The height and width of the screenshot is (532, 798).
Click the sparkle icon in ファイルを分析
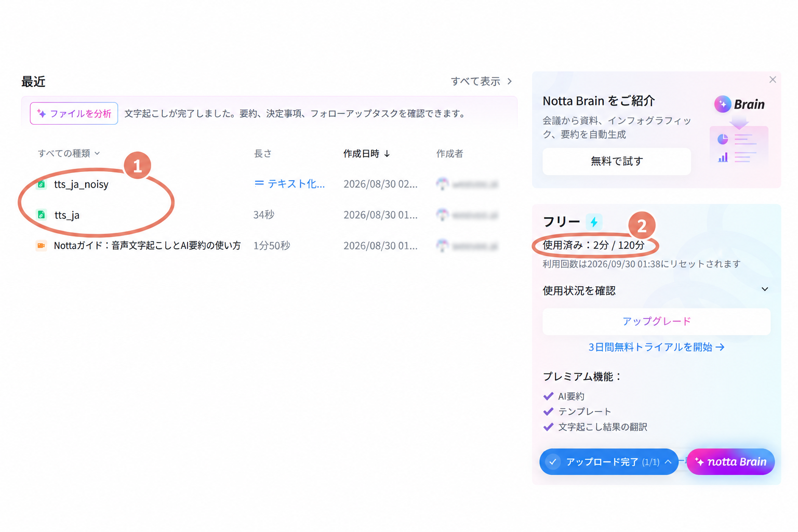pyautogui.click(x=42, y=113)
